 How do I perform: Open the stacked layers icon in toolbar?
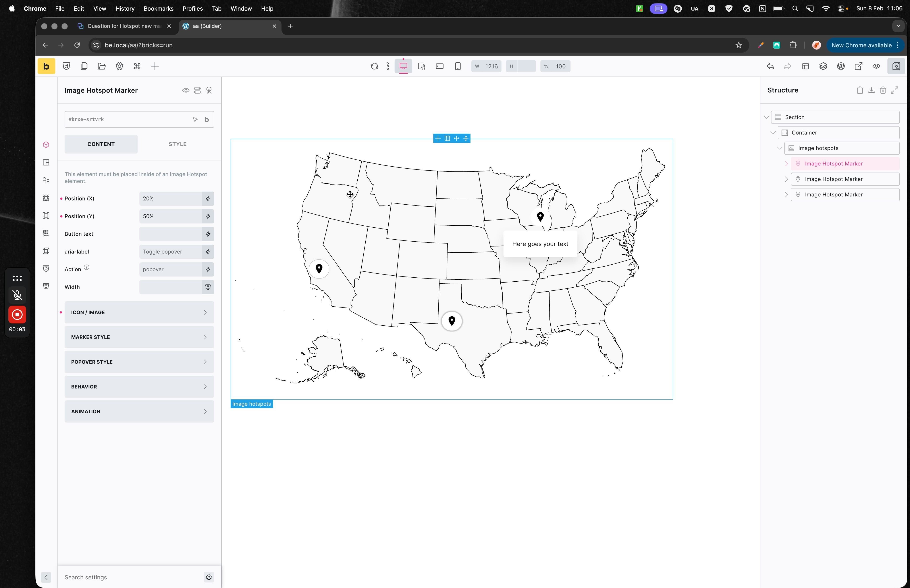823,66
